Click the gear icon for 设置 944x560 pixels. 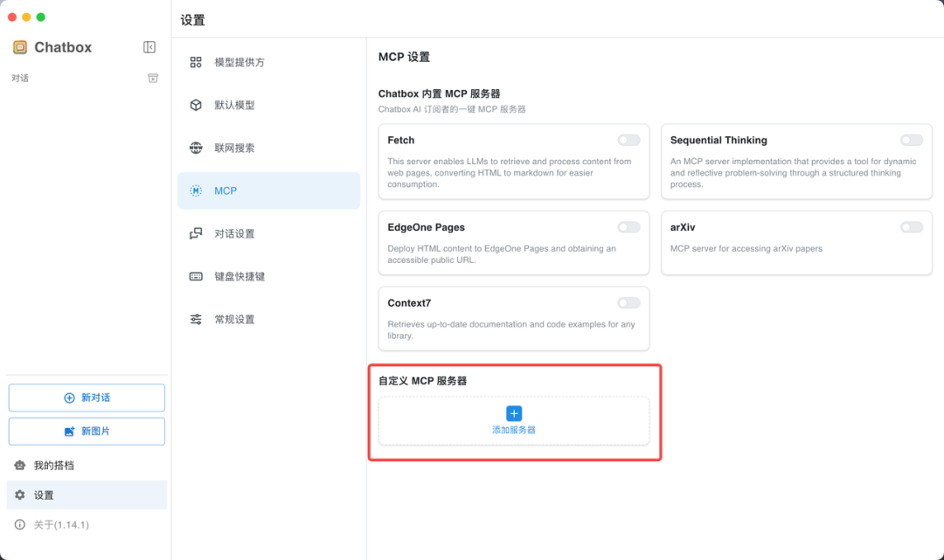20,495
